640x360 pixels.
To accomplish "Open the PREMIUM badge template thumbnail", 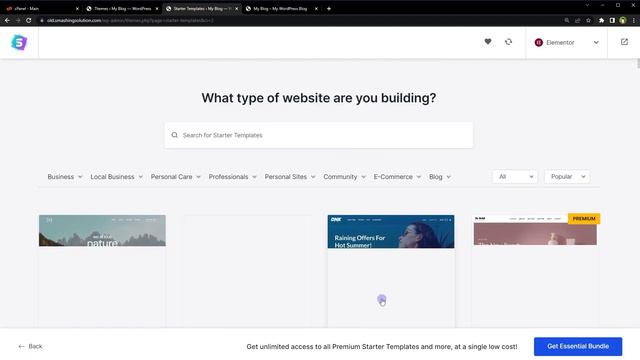I will pyautogui.click(x=535, y=230).
